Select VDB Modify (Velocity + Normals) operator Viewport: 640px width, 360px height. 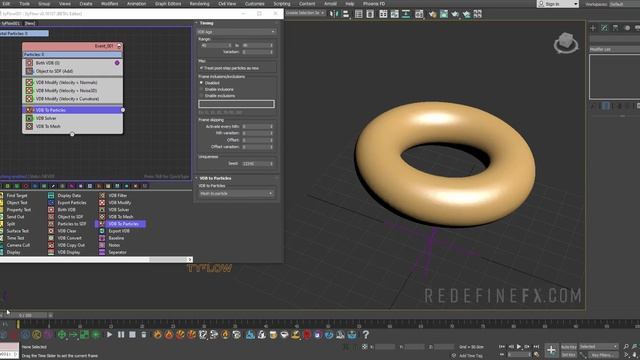tap(72, 82)
